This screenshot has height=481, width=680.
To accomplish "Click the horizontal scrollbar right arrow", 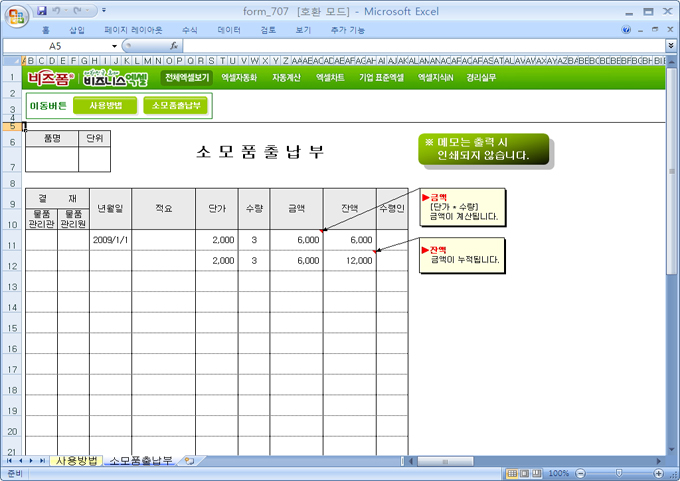I will 659,461.
